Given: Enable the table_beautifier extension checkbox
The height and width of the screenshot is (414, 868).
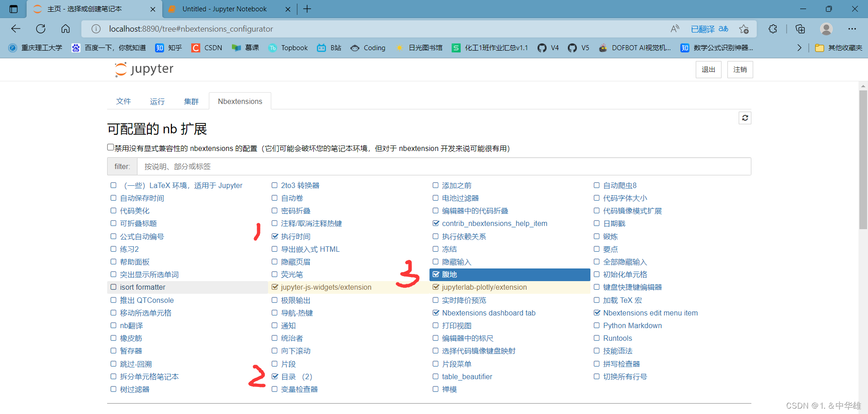Looking at the screenshot, I should tap(436, 376).
